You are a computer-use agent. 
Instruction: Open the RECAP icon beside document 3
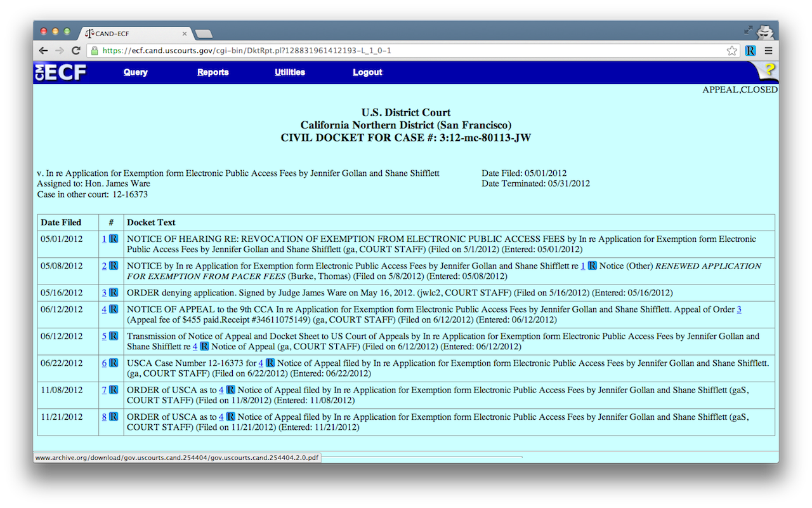[114, 293]
